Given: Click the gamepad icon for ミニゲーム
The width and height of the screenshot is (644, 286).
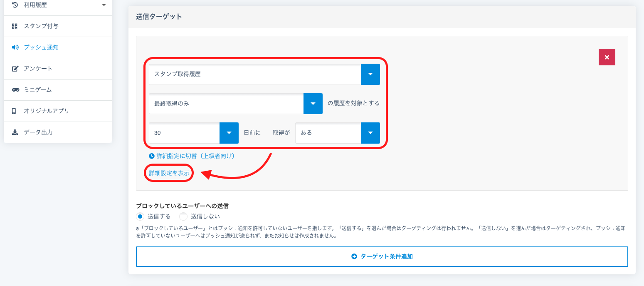Looking at the screenshot, I should [15, 90].
